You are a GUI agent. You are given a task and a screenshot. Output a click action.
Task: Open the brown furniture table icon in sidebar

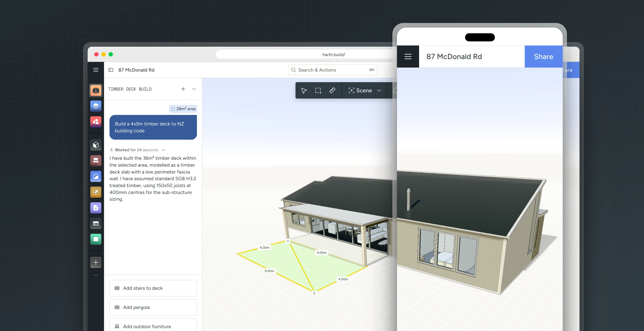click(96, 161)
